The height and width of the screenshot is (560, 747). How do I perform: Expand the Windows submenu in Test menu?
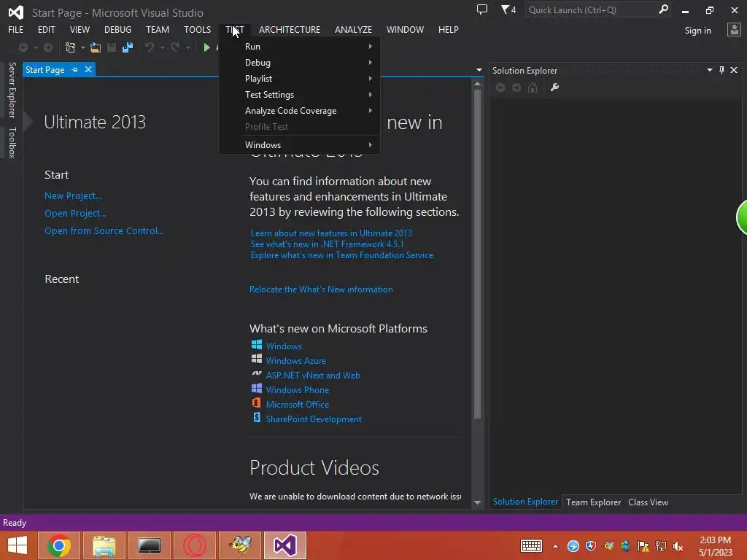(299, 145)
